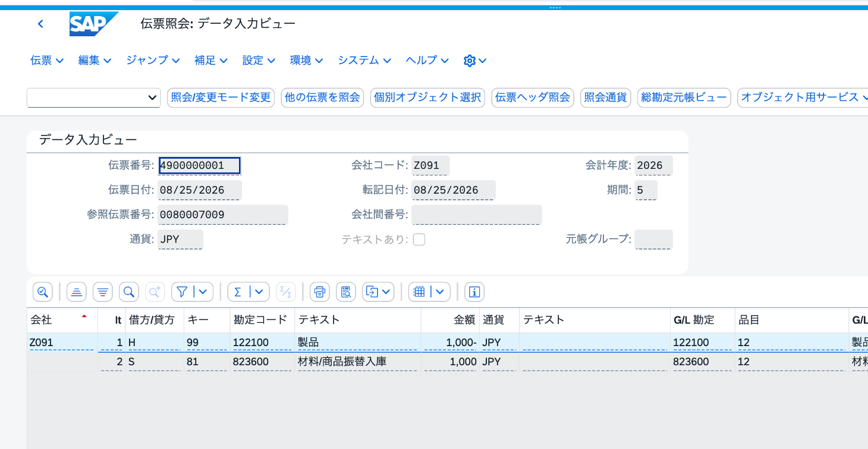Click 他の伝票を照会 button
The image size is (868, 449).
(x=322, y=98)
